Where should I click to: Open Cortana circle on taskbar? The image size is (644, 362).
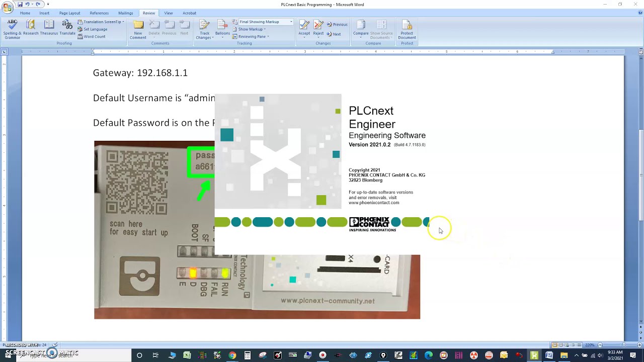point(139,355)
